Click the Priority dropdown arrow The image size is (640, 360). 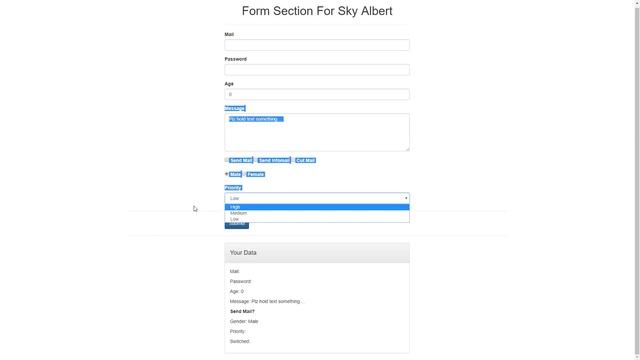[x=406, y=198]
